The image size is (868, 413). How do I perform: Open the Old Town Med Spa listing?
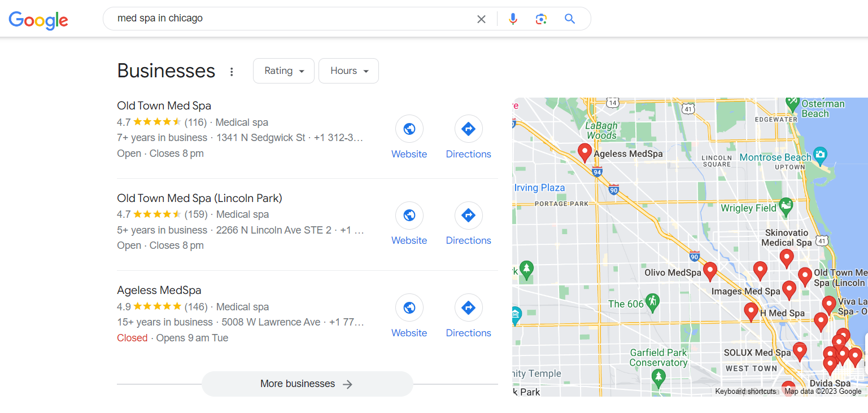164,106
